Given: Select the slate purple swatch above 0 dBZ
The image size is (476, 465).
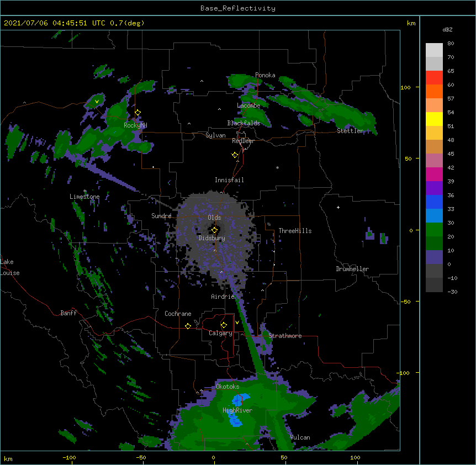Looking at the screenshot, I should click(434, 257).
